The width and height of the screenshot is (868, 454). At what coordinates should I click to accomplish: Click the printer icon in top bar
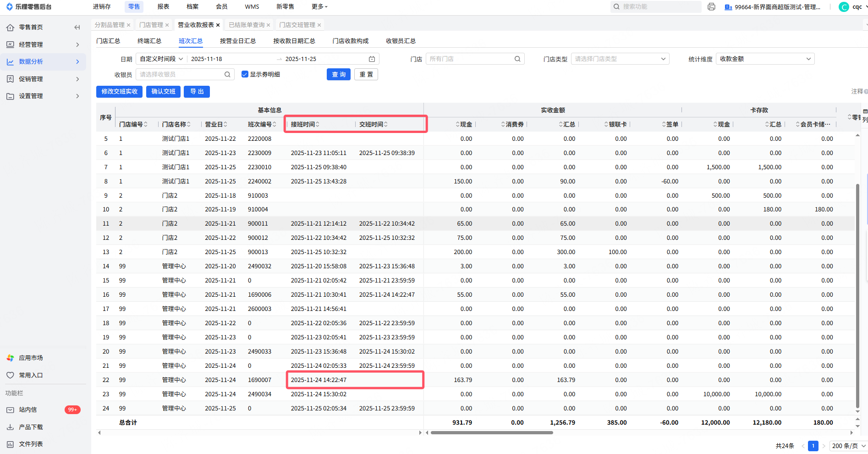point(711,7)
